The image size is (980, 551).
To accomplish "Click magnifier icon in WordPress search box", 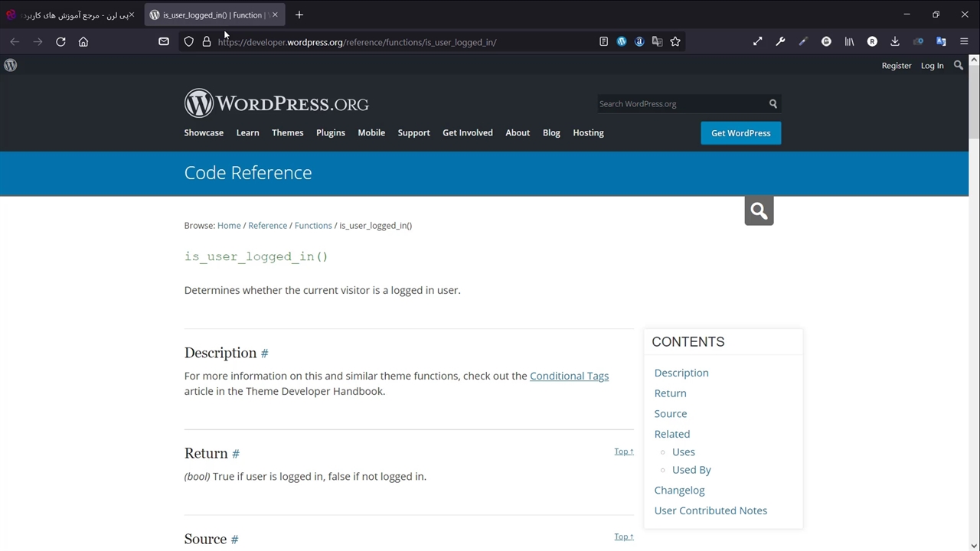I will point(773,104).
